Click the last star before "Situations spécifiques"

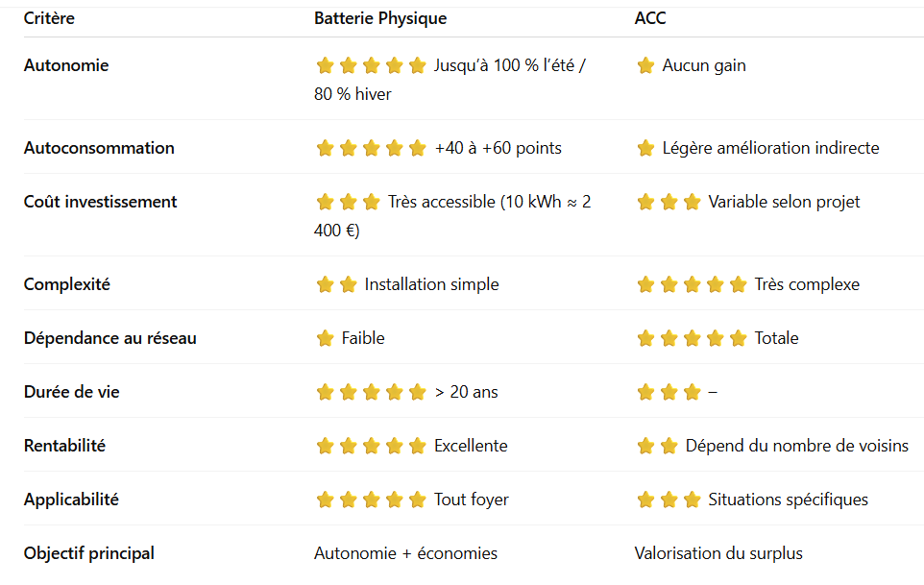[x=692, y=500]
